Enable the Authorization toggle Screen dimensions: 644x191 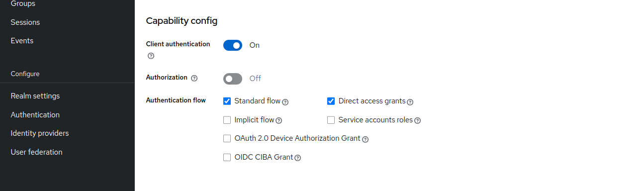[233, 79]
